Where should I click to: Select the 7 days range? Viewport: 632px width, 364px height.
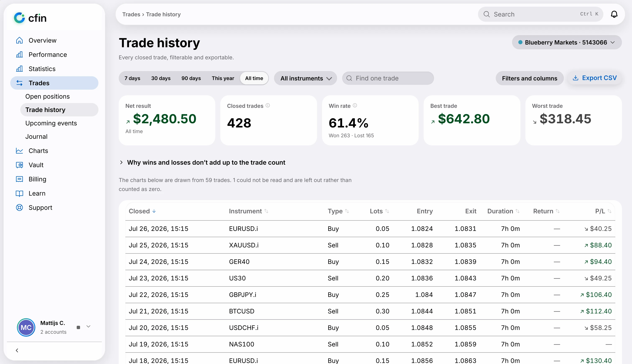(132, 78)
